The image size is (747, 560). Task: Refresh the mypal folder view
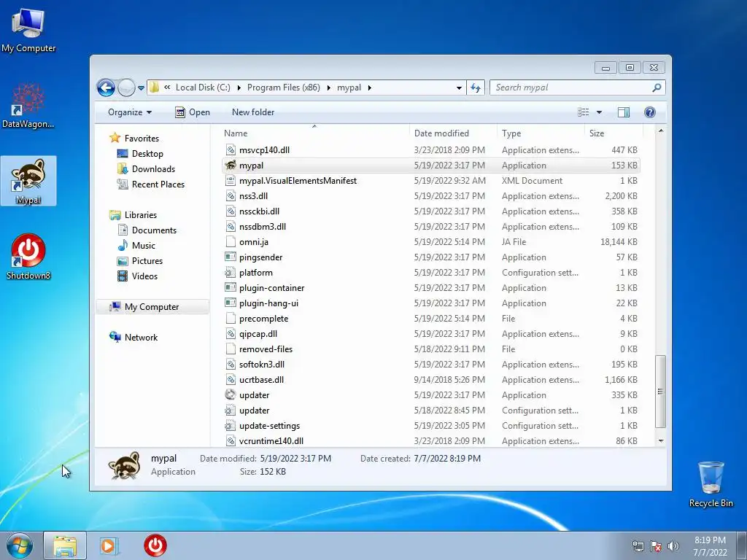476,87
